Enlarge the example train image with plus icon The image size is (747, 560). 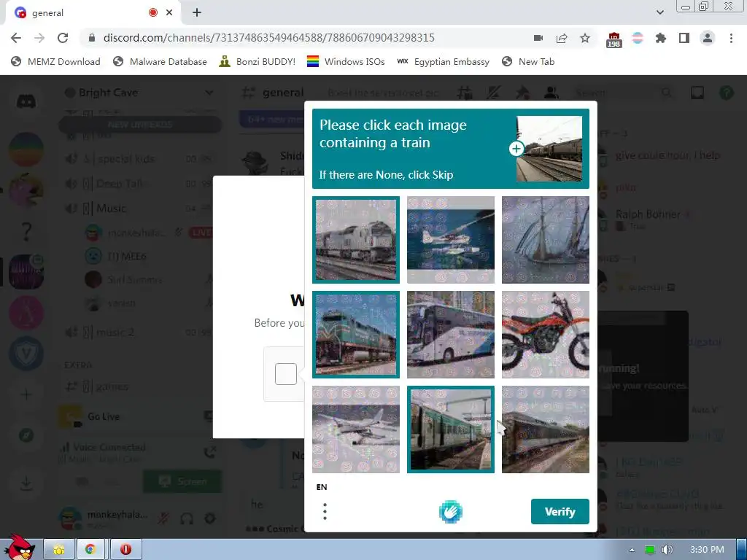516,149
